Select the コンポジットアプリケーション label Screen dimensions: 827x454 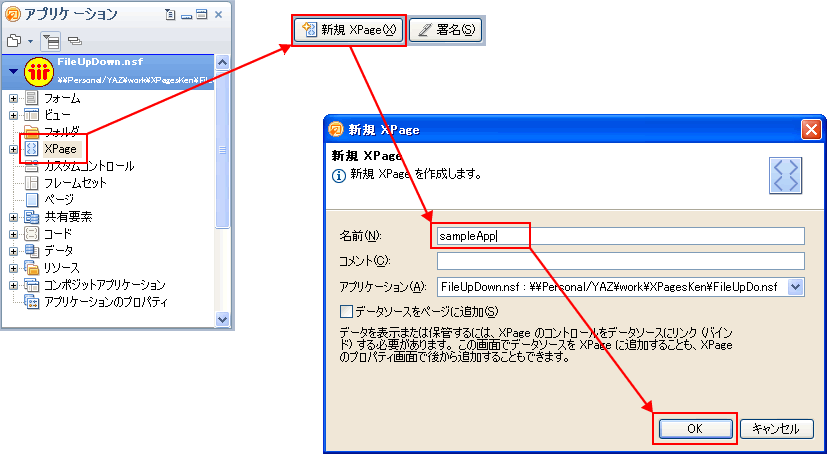(104, 285)
